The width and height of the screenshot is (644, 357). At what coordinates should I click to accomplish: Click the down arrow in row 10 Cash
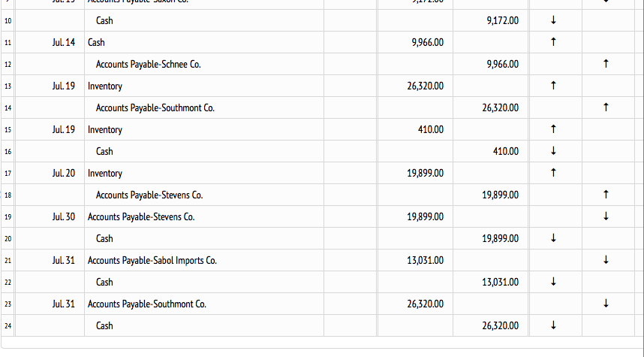tap(553, 20)
